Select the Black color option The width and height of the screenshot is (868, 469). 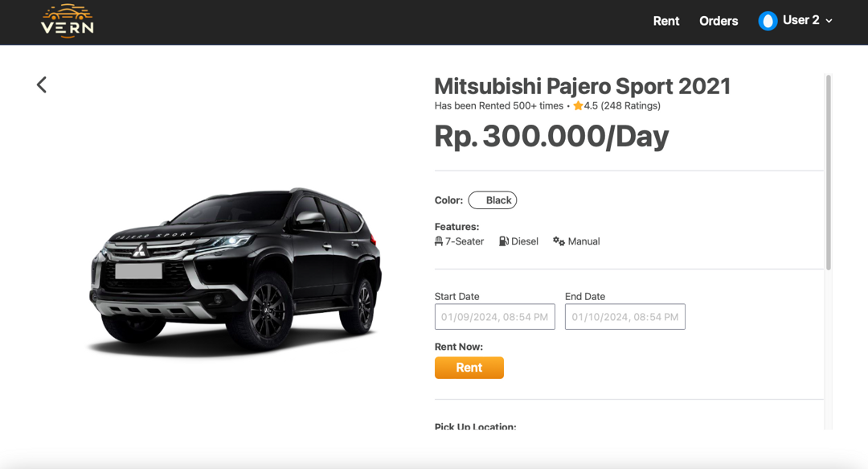(x=493, y=200)
